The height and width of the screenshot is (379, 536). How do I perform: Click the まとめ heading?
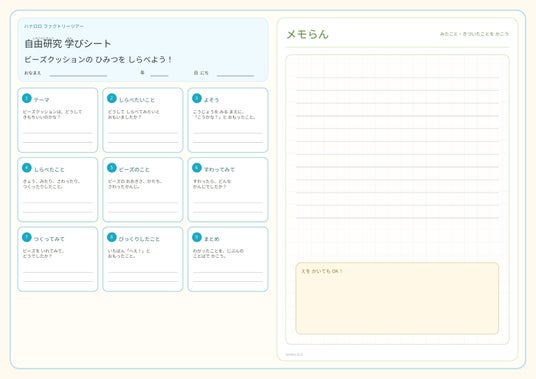click(212, 239)
